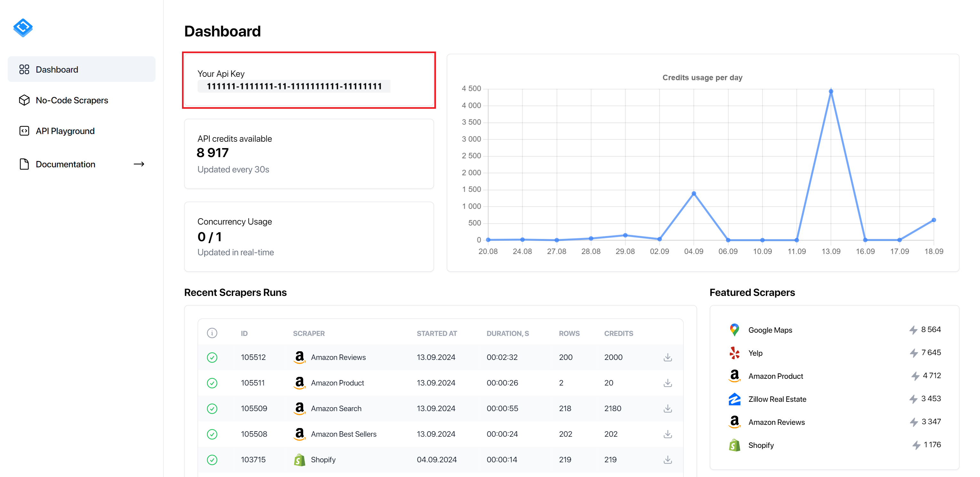The width and height of the screenshot is (980, 477).
Task: Click the 0 / 1 concurrency usage value
Action: (x=209, y=237)
